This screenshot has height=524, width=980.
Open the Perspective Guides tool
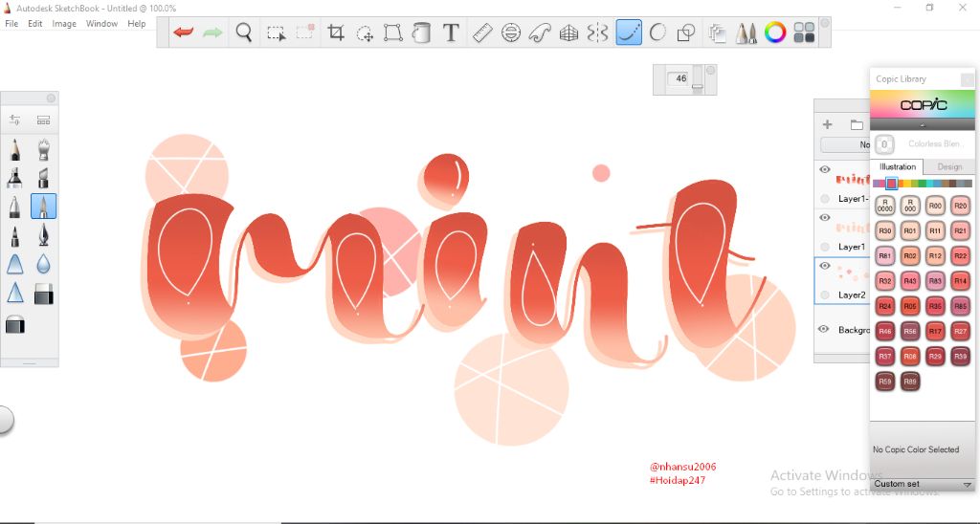(568, 33)
